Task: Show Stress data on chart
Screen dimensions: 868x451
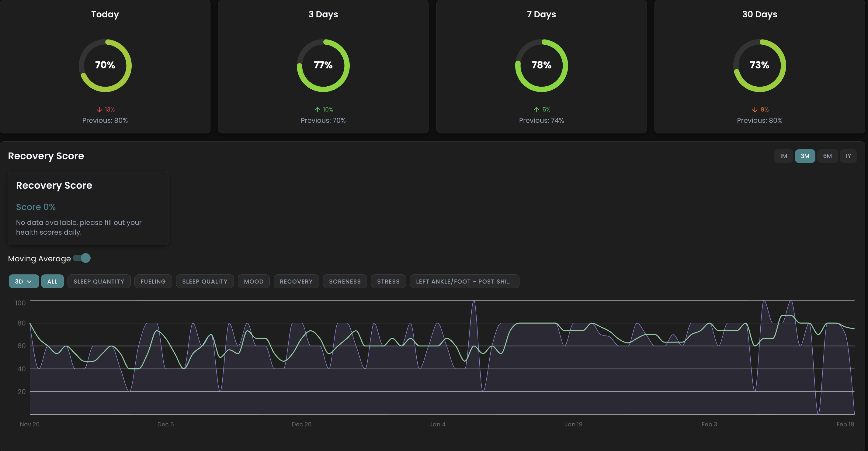Action: [x=388, y=282]
